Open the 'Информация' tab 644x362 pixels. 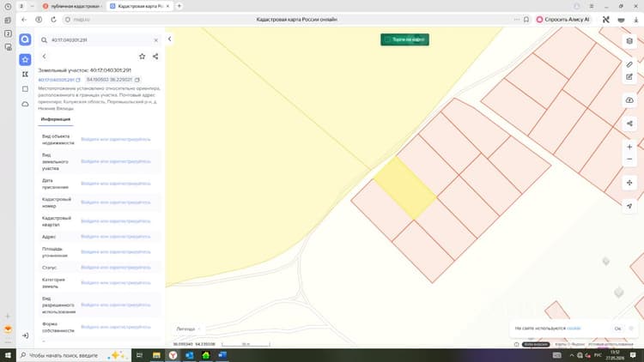tap(56, 119)
